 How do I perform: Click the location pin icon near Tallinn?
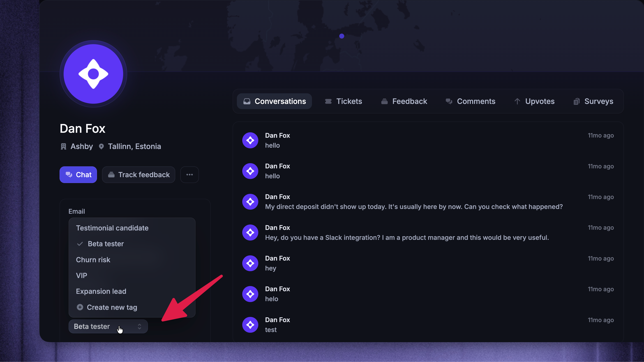101,146
